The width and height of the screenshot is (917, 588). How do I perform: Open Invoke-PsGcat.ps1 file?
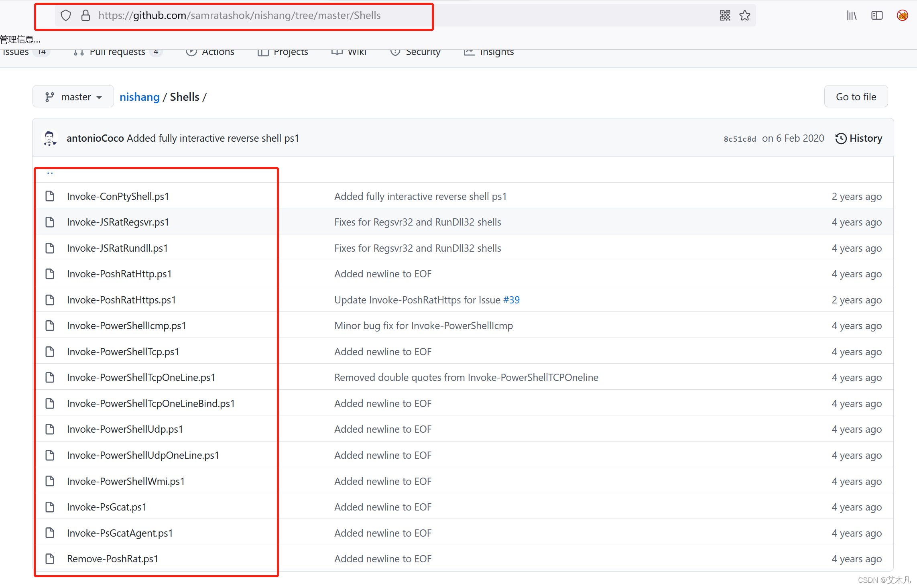coord(107,507)
